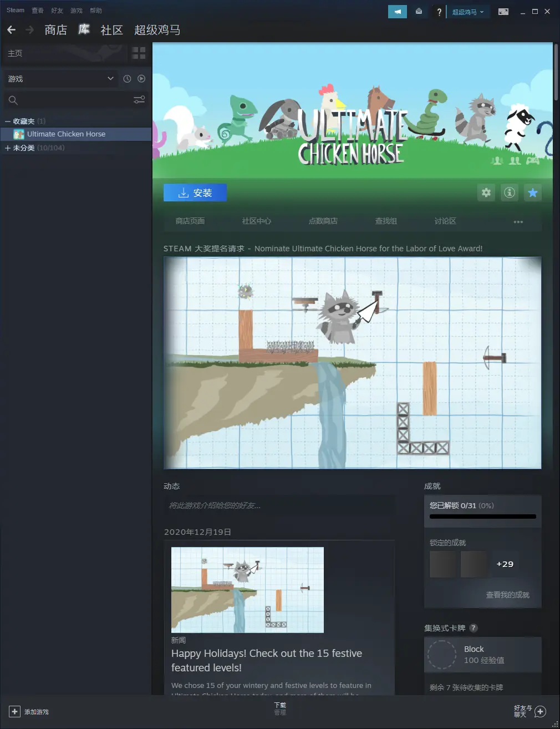The image size is (560, 729).
Task: Open game settings gear icon
Action: (x=486, y=193)
